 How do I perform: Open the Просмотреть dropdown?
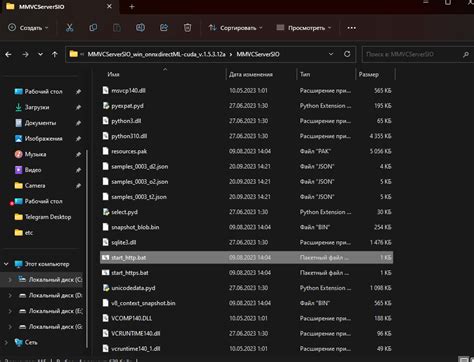[x=304, y=28]
